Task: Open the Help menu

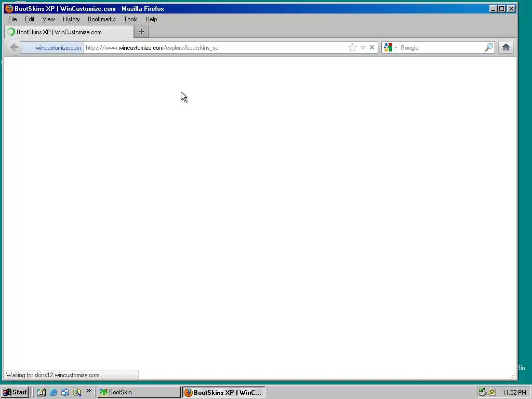Action: [151, 19]
